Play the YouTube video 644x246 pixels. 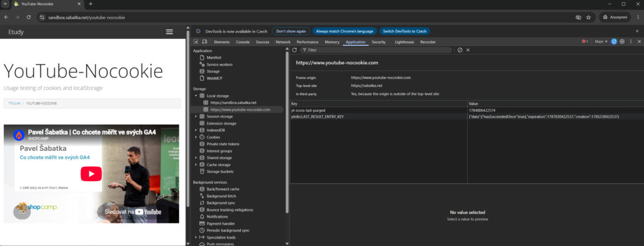(91, 174)
